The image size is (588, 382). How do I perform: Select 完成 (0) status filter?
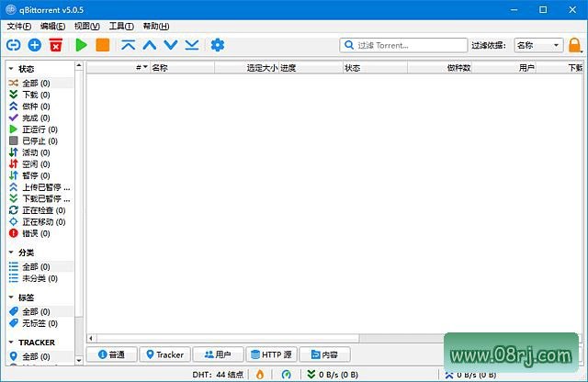pyautogui.click(x=40, y=118)
